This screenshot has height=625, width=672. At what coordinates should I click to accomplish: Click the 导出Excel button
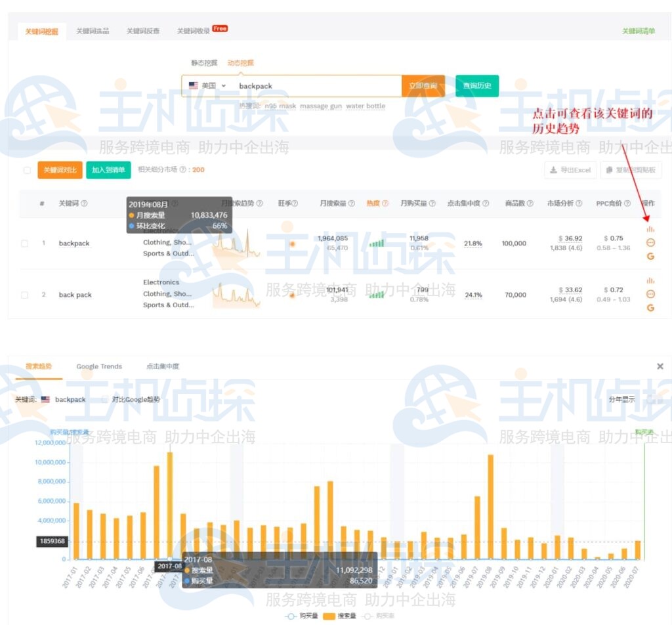tap(570, 170)
